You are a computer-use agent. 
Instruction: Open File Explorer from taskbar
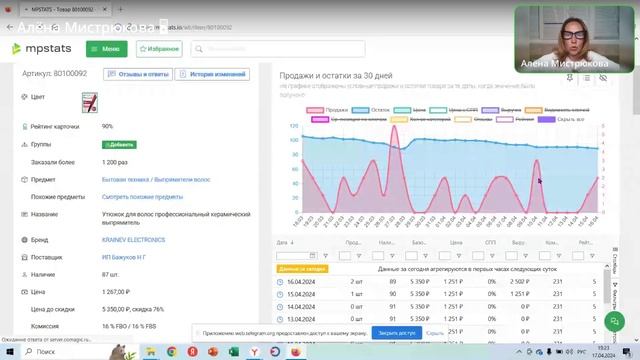click(x=151, y=351)
